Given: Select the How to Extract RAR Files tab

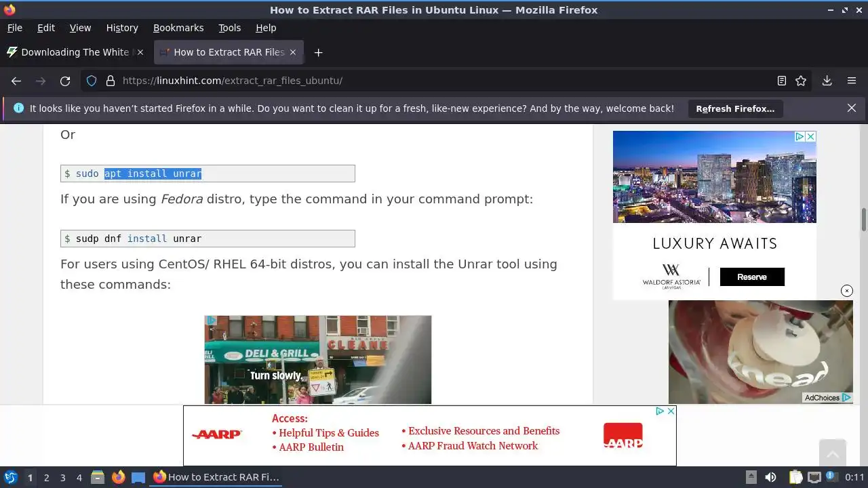Looking at the screenshot, I should (229, 52).
